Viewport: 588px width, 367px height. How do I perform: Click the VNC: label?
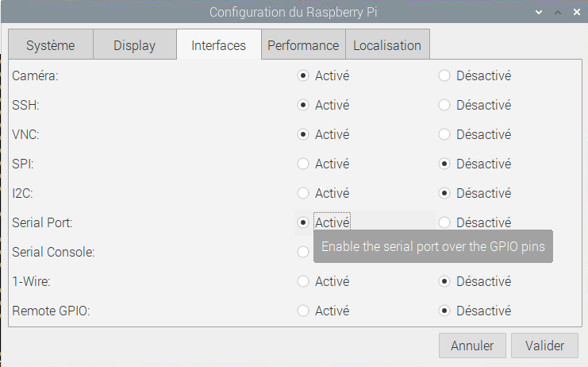coord(25,134)
